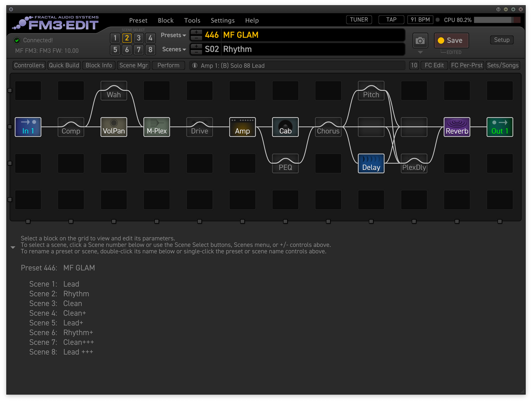The height and width of the screenshot is (402, 532).
Task: Select the In 1 input block
Action: tap(28, 127)
